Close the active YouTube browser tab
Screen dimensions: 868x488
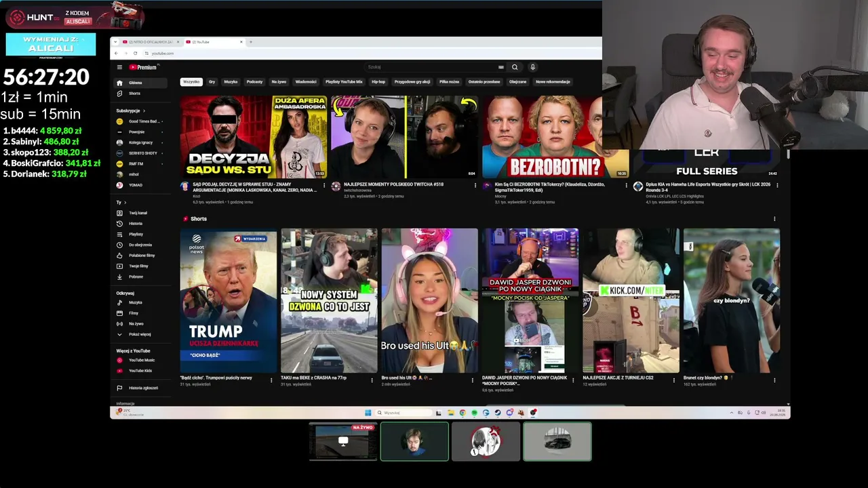[x=241, y=42]
